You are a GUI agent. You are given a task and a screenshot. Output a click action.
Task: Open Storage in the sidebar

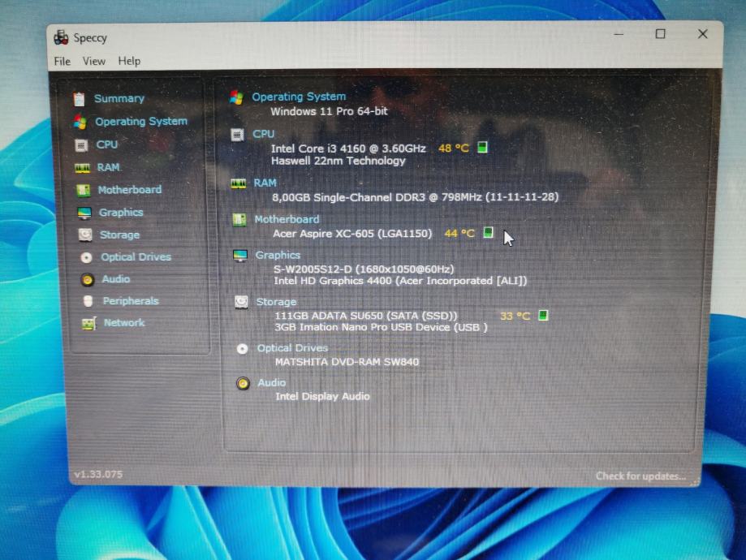(119, 235)
